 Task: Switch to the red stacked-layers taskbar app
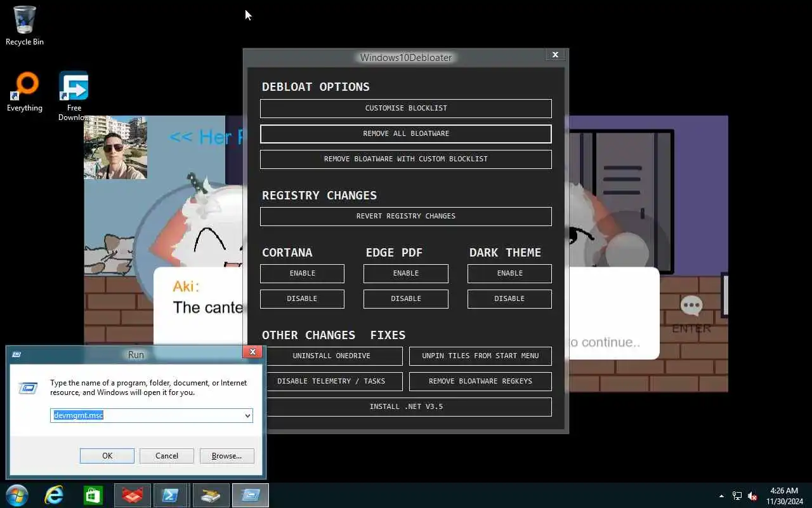point(133,495)
